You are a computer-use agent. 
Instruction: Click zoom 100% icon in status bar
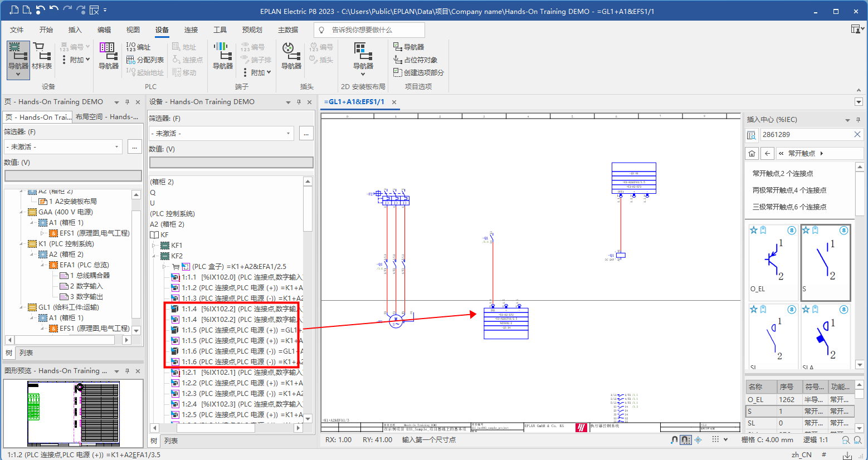[x=858, y=440]
